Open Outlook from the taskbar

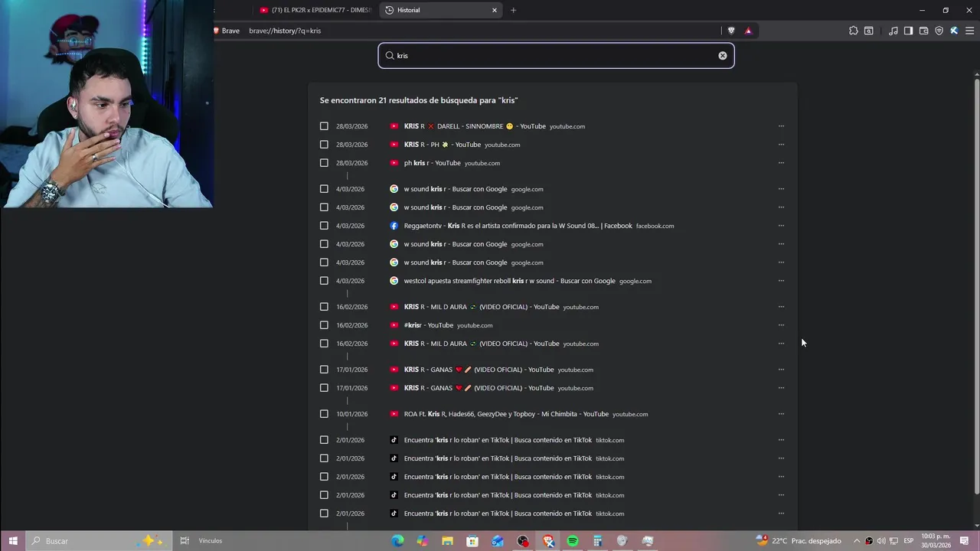coord(498,541)
